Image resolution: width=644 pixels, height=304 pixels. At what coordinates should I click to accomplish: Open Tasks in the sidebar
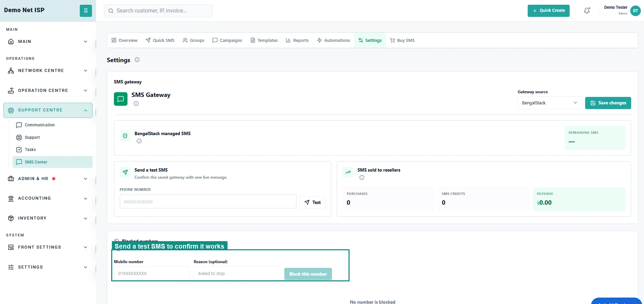coord(52,150)
